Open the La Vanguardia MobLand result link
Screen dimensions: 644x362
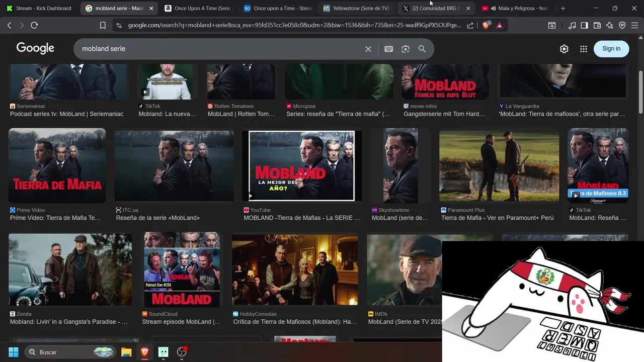561,114
